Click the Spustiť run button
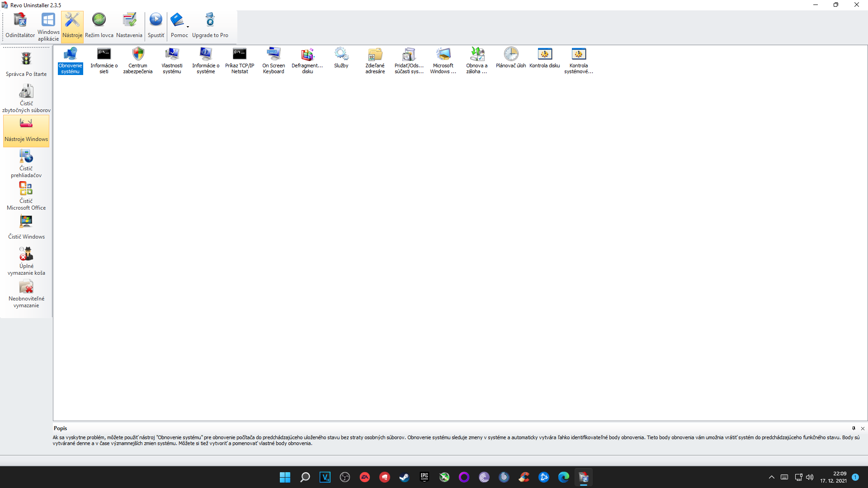The width and height of the screenshot is (868, 488). point(156,26)
